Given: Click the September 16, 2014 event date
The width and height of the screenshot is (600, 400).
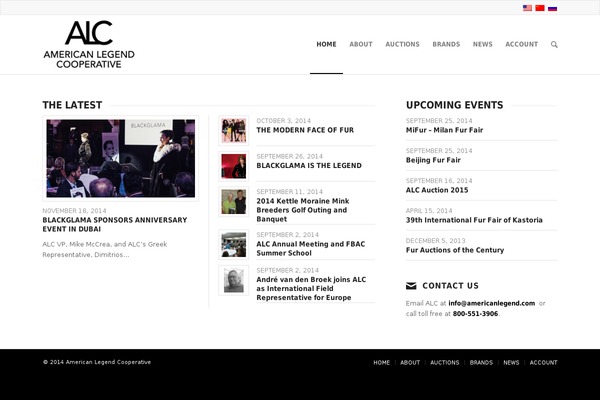Looking at the screenshot, I should pyautogui.click(x=439, y=181).
